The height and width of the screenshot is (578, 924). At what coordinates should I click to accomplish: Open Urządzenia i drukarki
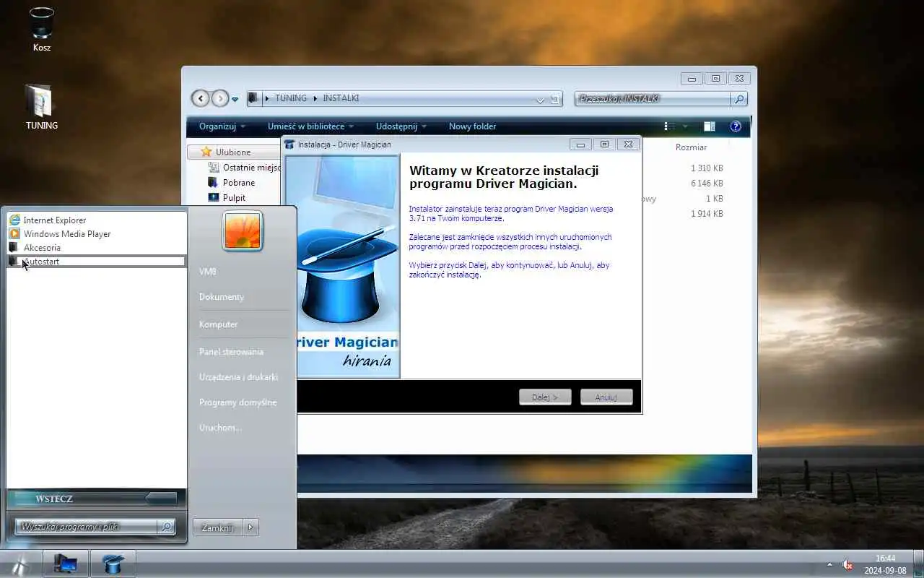[238, 377]
